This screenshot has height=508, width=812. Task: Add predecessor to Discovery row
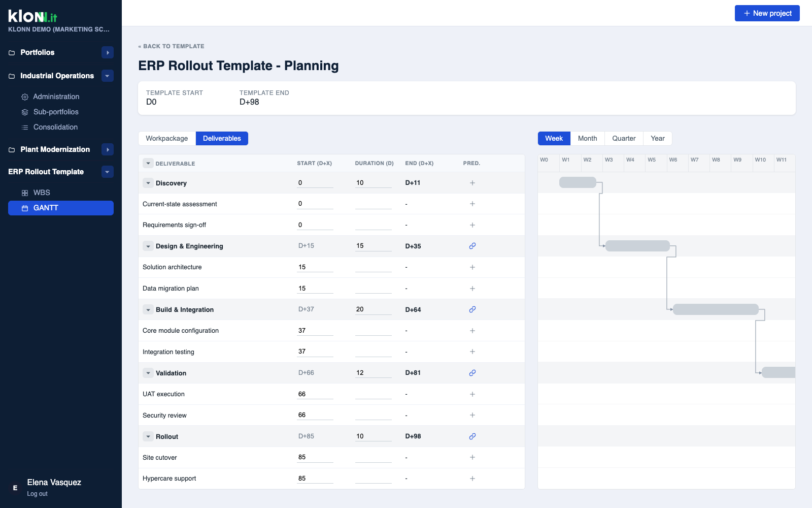point(472,183)
